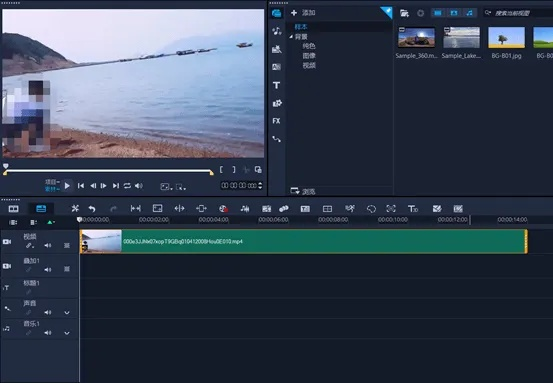Redo the last undone action

pos(113,209)
